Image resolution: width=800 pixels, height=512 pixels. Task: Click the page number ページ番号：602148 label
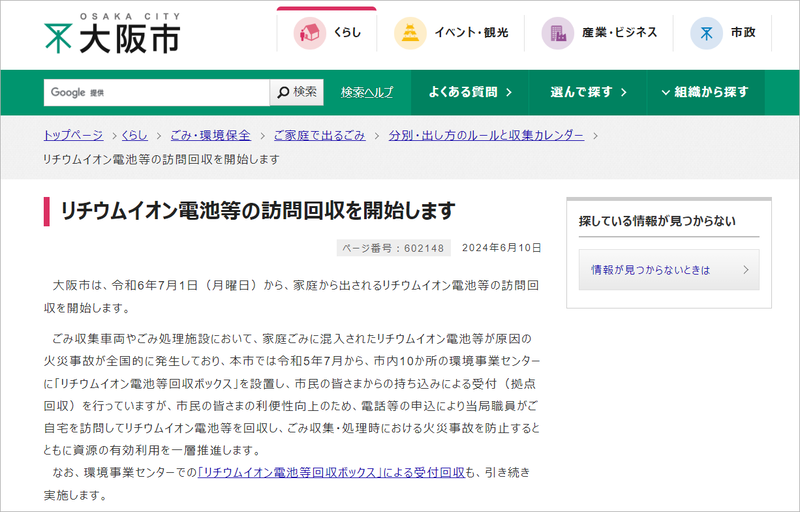click(393, 248)
